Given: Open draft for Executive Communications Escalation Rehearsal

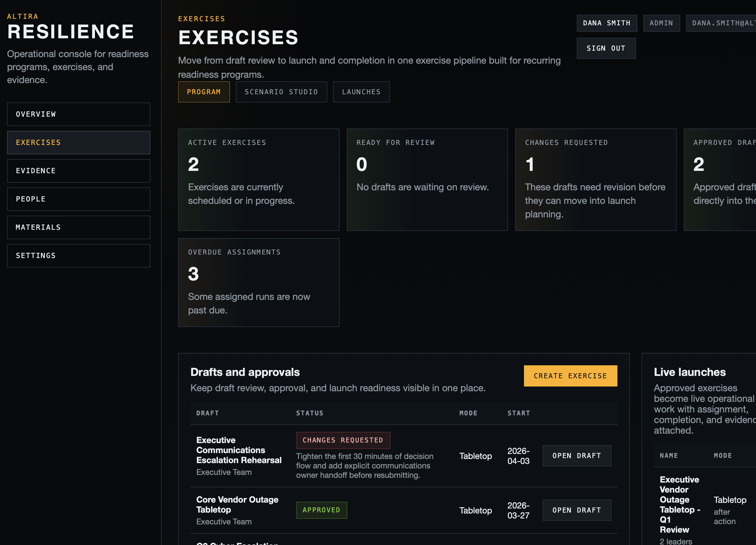Looking at the screenshot, I should click(577, 455).
